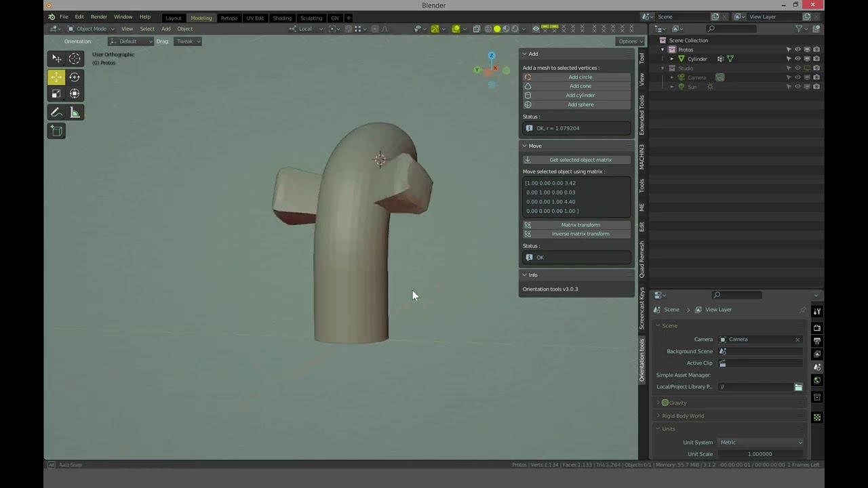Activate the Cursor tool
The width and height of the screenshot is (868, 488).
[75, 59]
